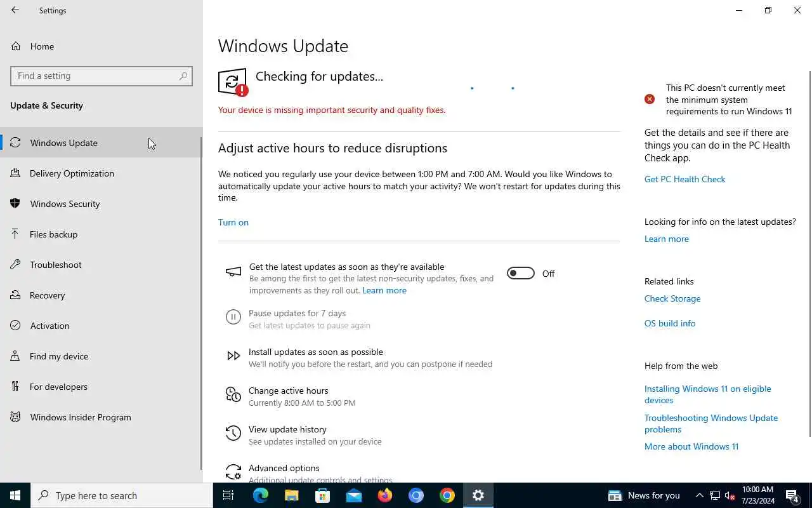Select Delivery Optimization in the sidebar
The width and height of the screenshot is (812, 508).
pos(101,173)
